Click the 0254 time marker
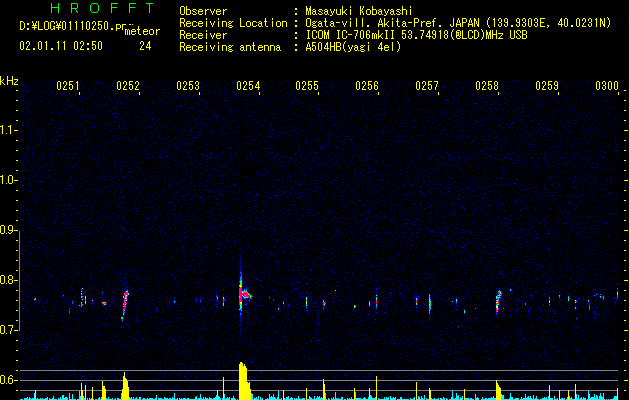 pyautogui.click(x=248, y=86)
